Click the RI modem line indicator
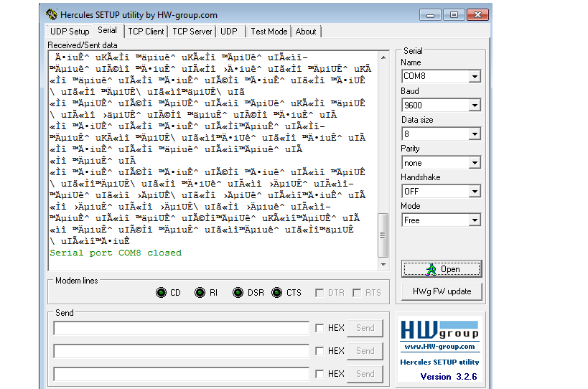Screen dimensions: 588x389 tap(200, 292)
